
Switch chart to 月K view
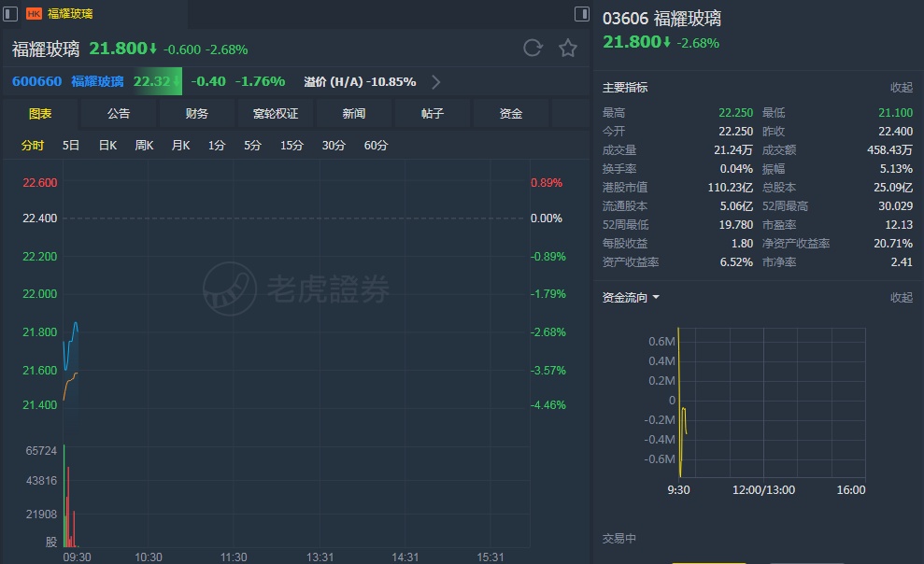pyautogui.click(x=180, y=146)
